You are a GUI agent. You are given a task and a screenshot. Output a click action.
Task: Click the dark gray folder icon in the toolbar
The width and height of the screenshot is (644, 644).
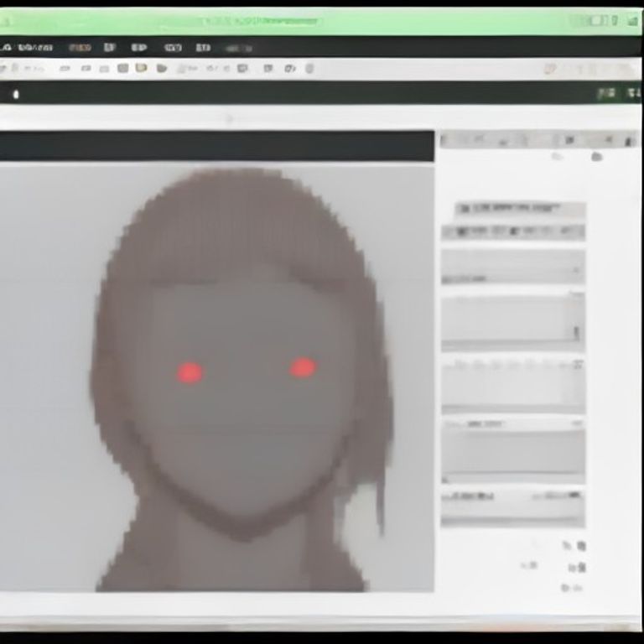point(162,68)
